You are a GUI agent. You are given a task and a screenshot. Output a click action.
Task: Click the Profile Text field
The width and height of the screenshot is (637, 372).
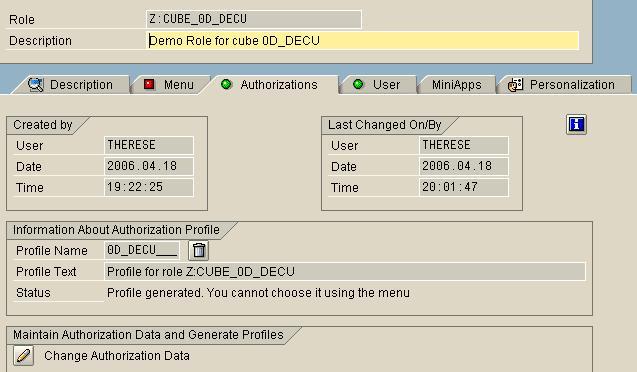click(345, 271)
